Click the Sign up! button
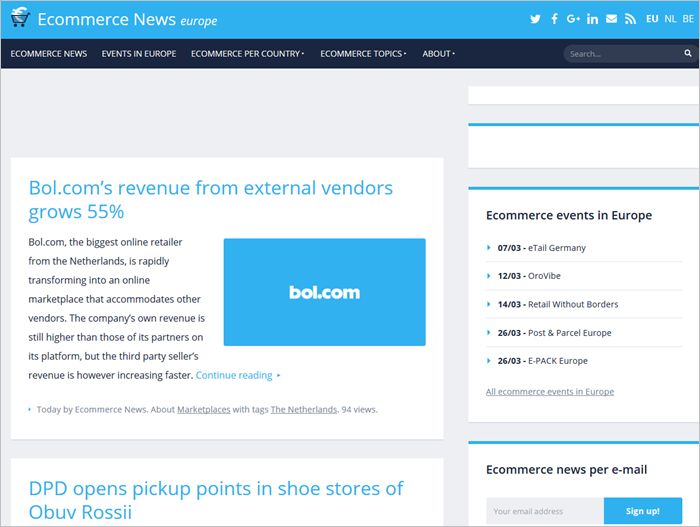The width and height of the screenshot is (700, 527). pyautogui.click(x=643, y=511)
